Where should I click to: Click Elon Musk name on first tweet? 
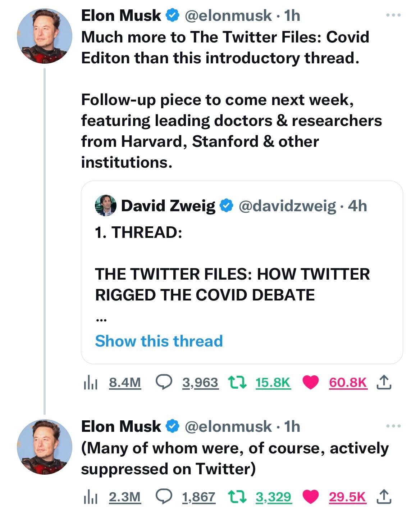tap(121, 15)
